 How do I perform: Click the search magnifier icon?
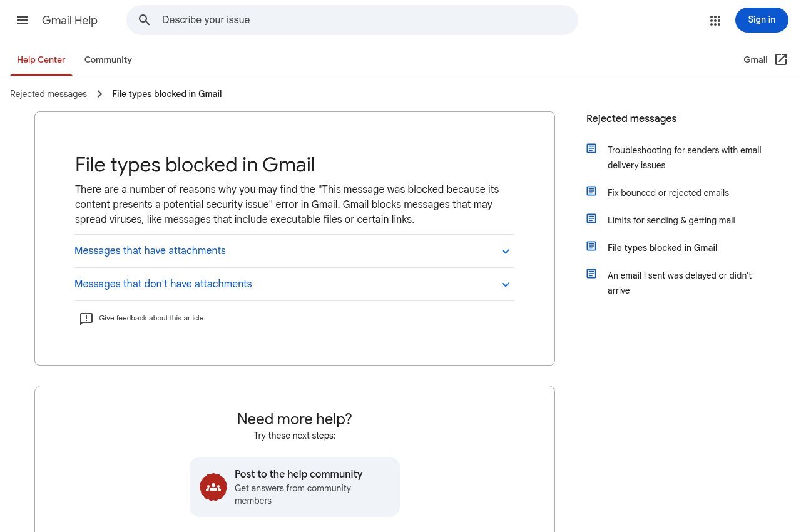click(x=145, y=20)
